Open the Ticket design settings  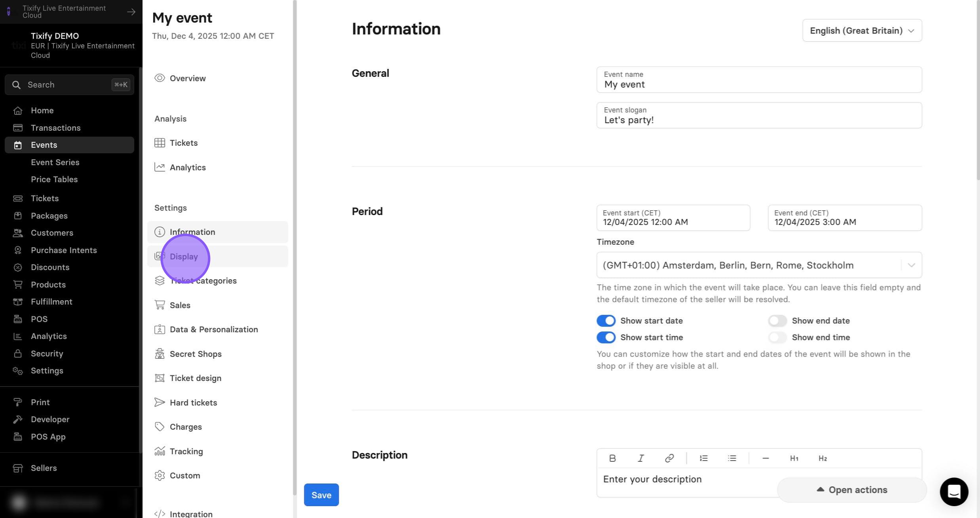coord(217,378)
